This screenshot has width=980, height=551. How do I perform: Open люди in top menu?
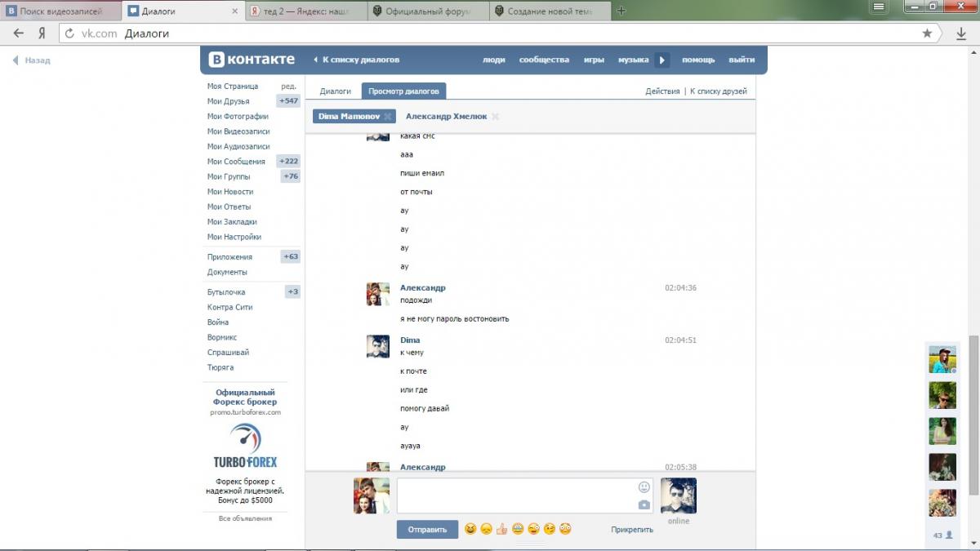(x=494, y=60)
